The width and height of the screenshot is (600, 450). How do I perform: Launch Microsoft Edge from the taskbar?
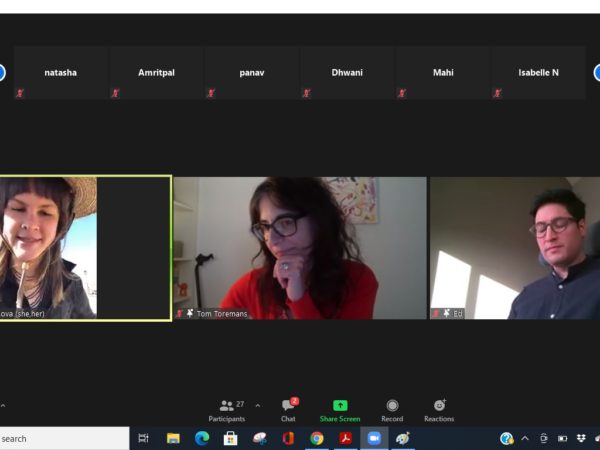(202, 438)
